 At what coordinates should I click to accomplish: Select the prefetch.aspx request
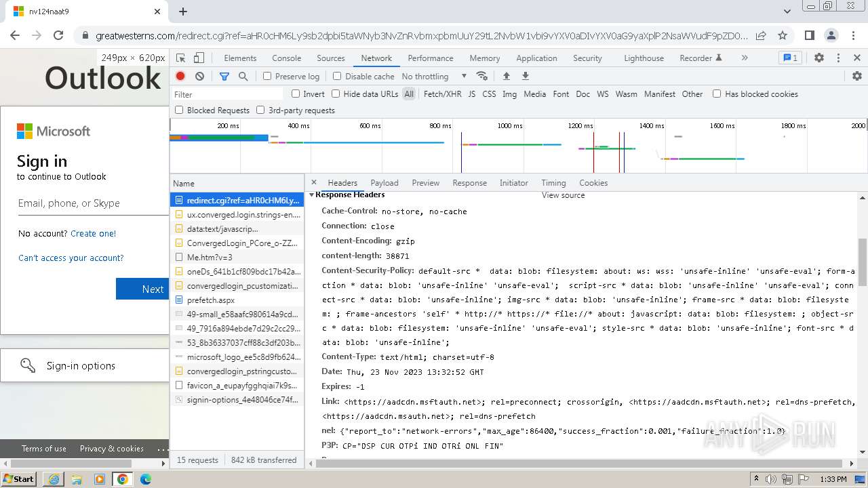(x=237, y=300)
